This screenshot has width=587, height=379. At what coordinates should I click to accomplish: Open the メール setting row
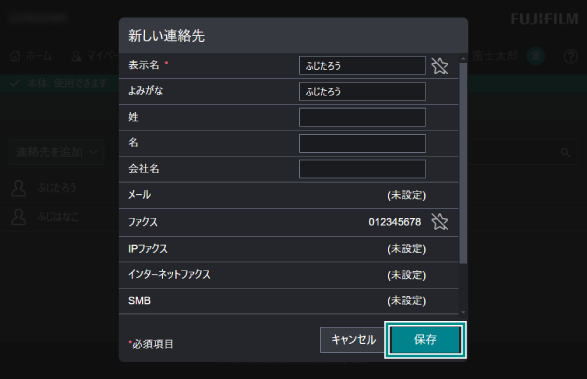point(289,195)
